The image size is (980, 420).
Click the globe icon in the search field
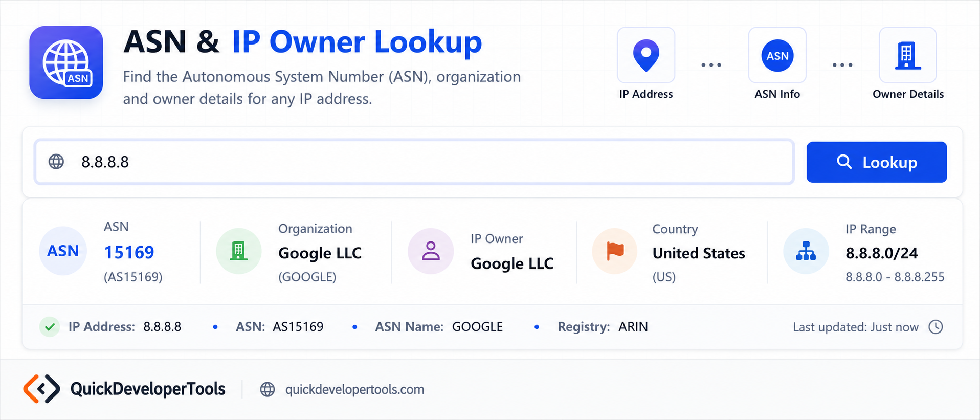pos(56,162)
